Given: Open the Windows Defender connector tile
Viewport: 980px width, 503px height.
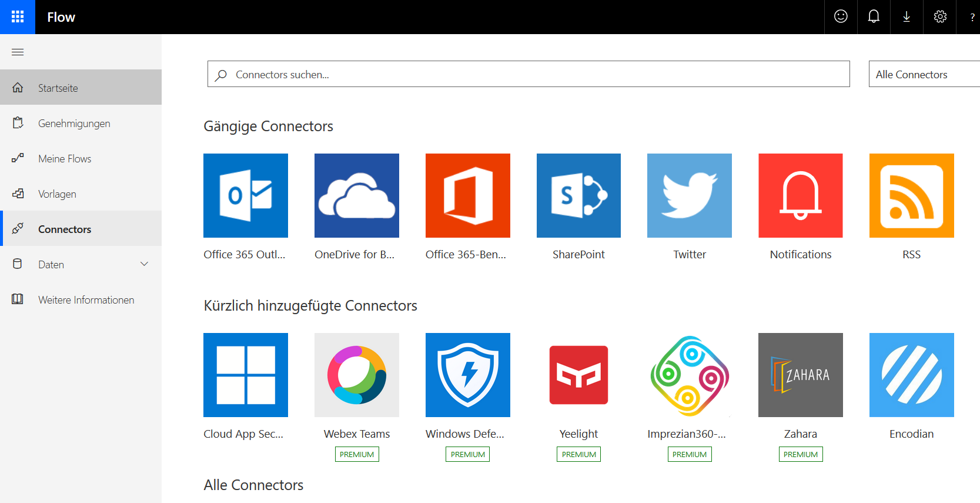Looking at the screenshot, I should [468, 375].
